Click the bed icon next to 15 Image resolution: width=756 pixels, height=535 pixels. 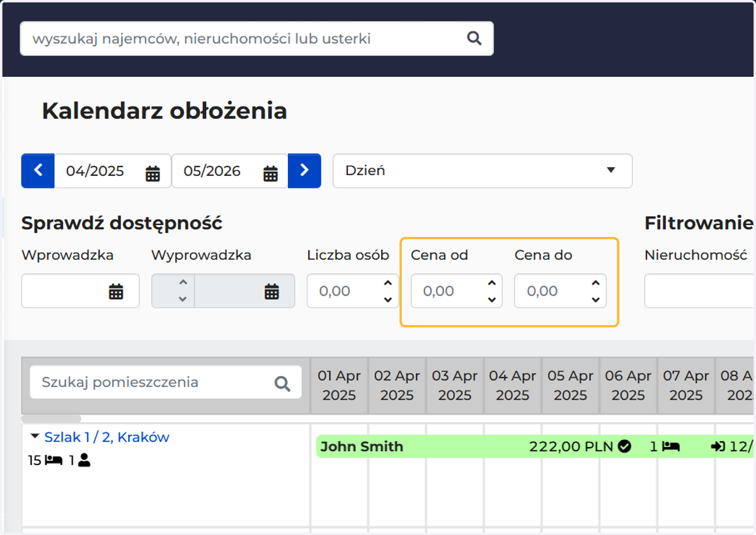(54, 461)
